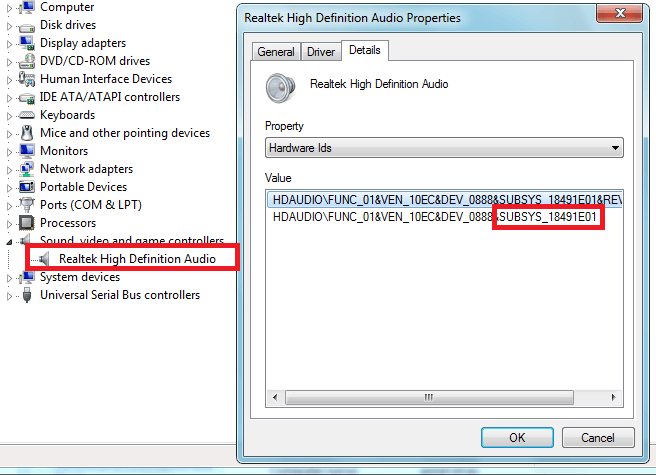The height and width of the screenshot is (475, 656).
Task: Select first hardware ID row ending in REV
Action: 445,200
